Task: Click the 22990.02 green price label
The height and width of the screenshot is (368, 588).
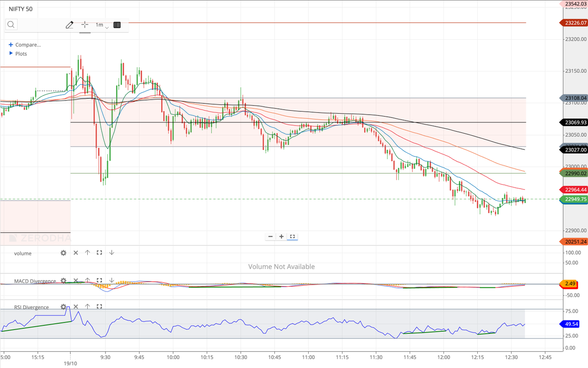Action: [x=573, y=173]
